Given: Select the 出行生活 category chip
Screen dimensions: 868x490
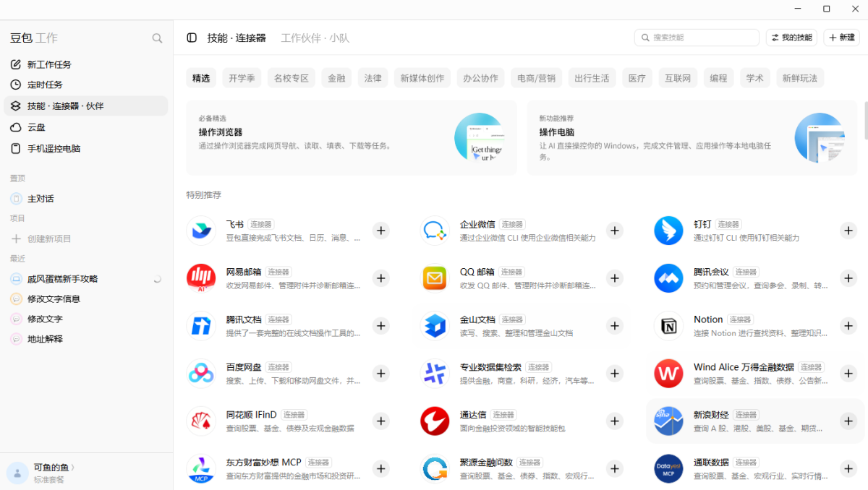Looking at the screenshot, I should pos(592,78).
